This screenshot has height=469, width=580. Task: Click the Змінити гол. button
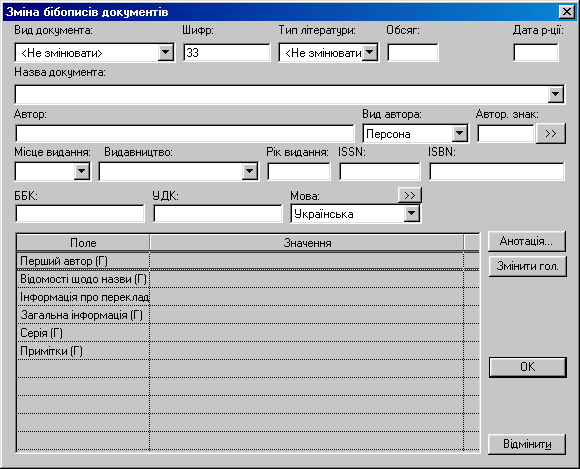point(527,266)
